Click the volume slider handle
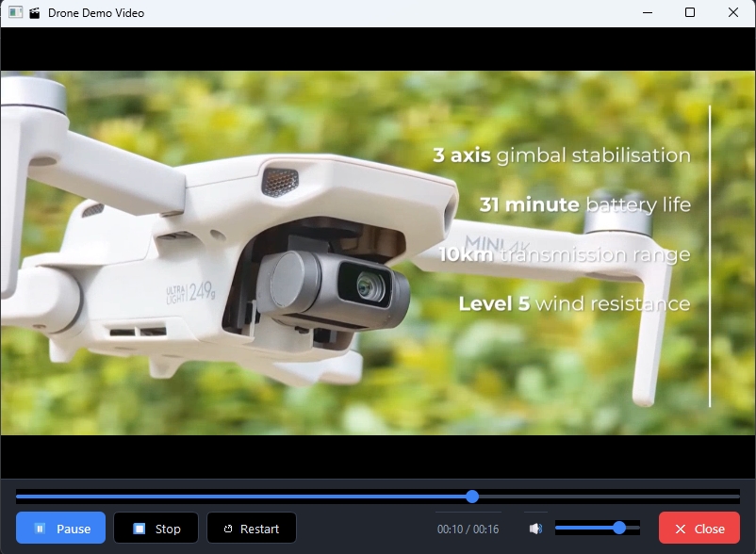Image resolution: width=756 pixels, height=554 pixels. [619, 528]
